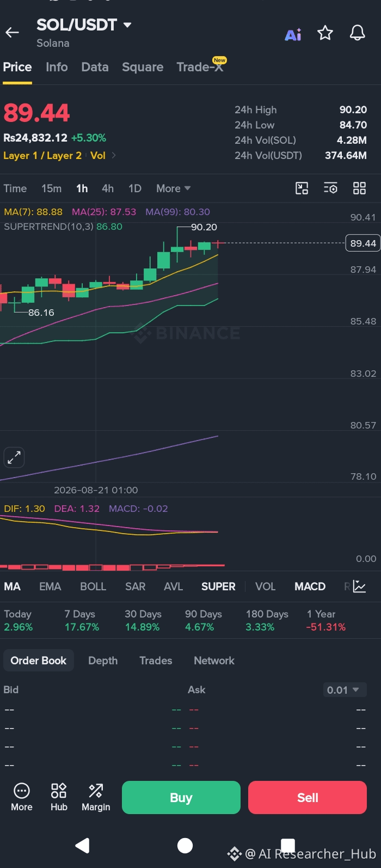This screenshot has width=381, height=868.
Task: Set a price alert with the bell icon
Action: click(357, 33)
